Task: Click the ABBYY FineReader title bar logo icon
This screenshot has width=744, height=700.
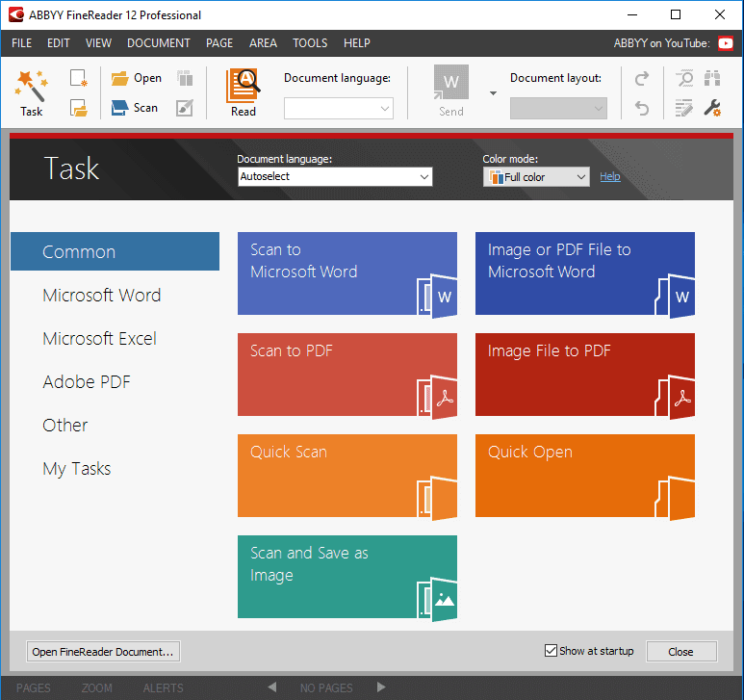Action: 15,14
